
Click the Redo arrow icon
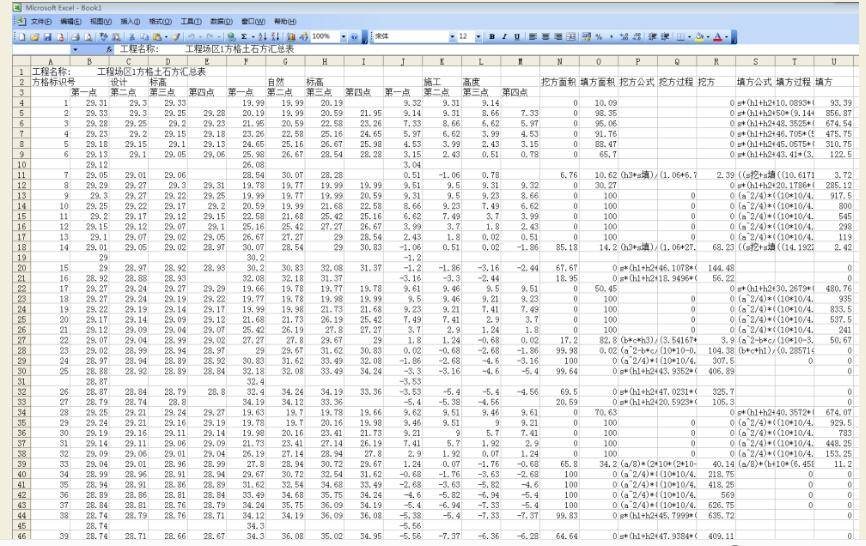[x=210, y=37]
